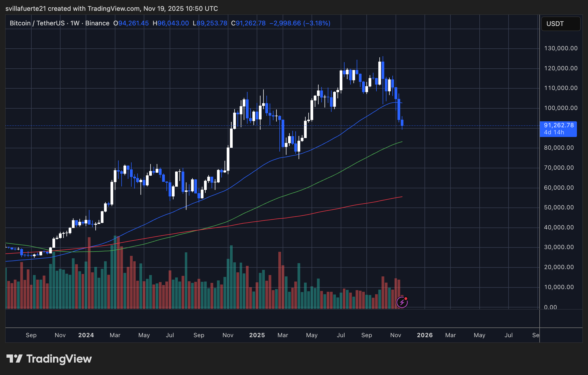Viewport: 588px width, 375px height.
Task: Click the svillafuerte21 watermark text
Action: (x=26, y=8)
